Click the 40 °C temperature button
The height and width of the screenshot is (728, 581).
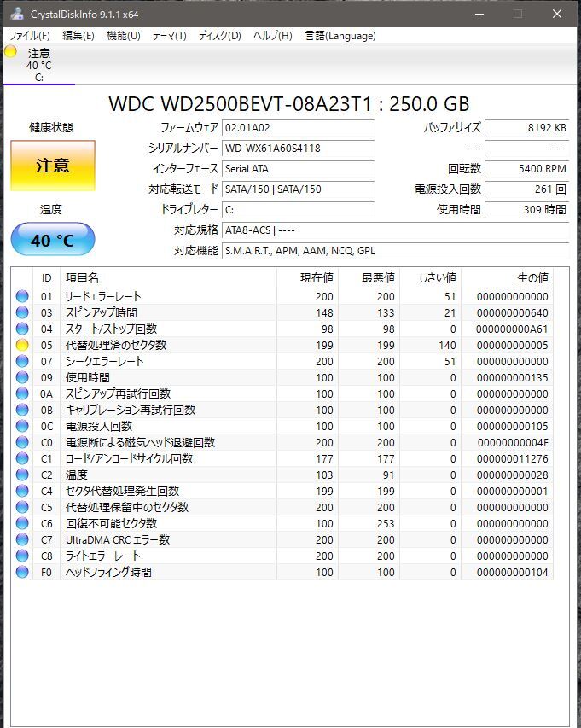(53, 240)
